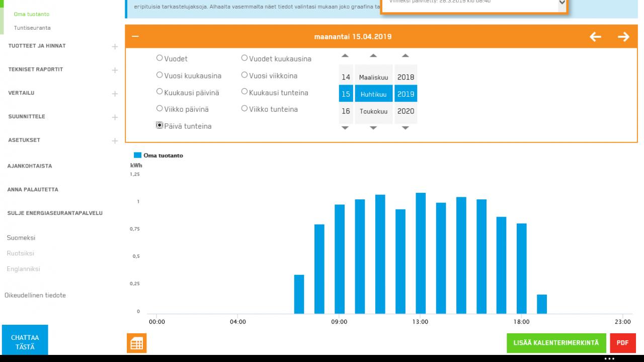Choose Viikko päivinä radio button
The image size is (644, 362).
159,109
